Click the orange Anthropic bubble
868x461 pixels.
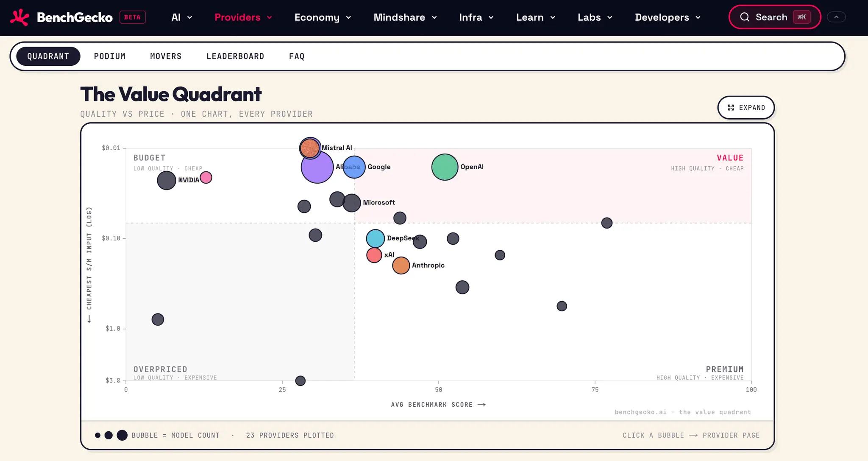point(401,265)
